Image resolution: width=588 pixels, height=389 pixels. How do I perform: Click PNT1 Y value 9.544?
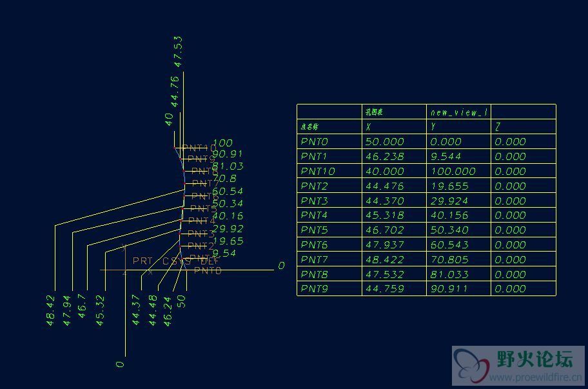[445, 156]
